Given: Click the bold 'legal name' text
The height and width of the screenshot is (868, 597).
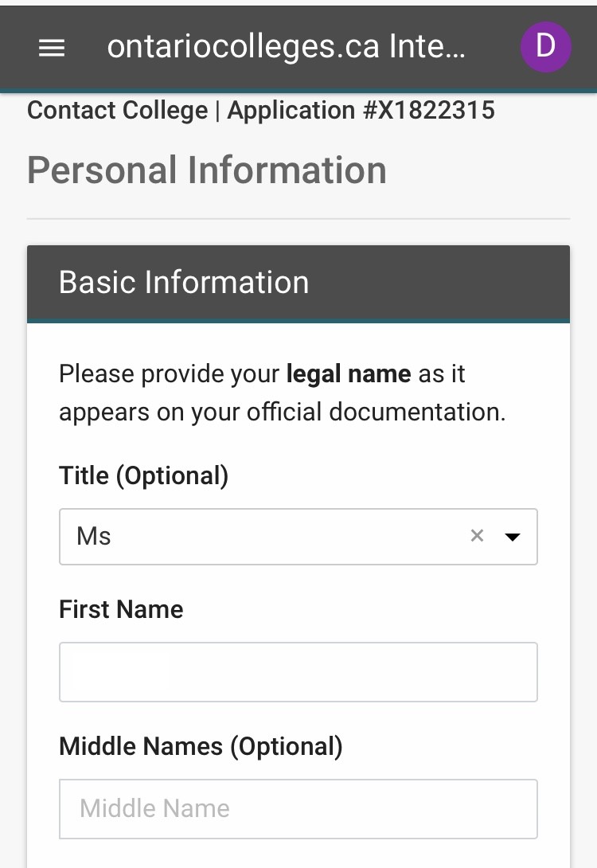Looking at the screenshot, I should (348, 373).
